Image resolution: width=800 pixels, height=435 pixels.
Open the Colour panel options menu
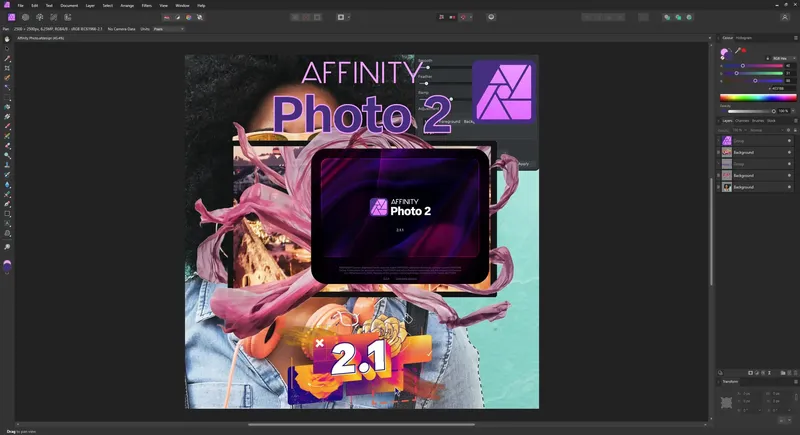pos(795,38)
